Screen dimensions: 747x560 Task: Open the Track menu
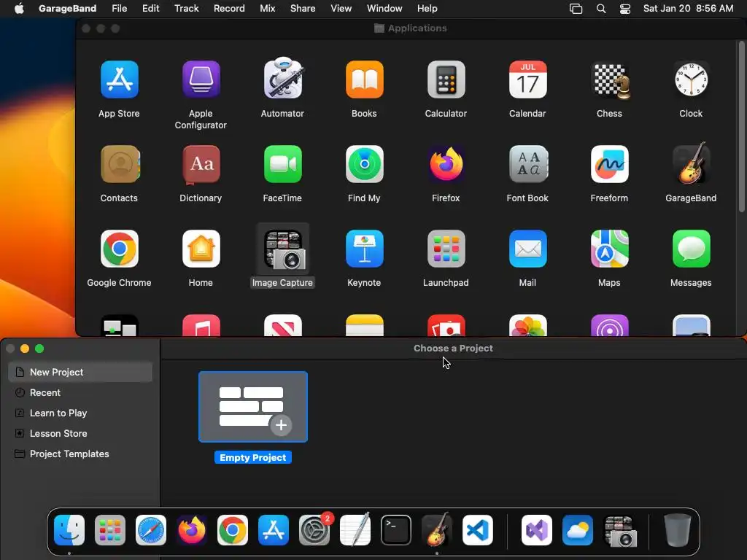tap(186, 9)
